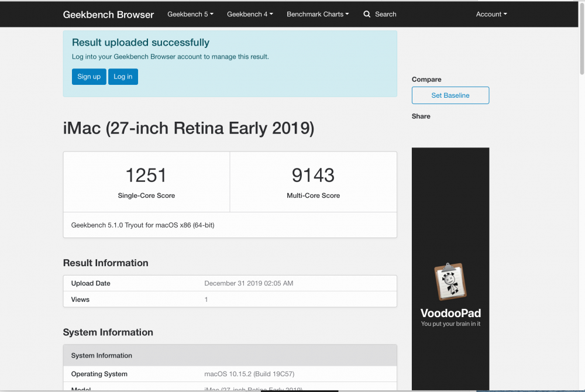Select the single-core score 1251
Image resolution: width=585 pixels, height=392 pixels.
click(146, 176)
